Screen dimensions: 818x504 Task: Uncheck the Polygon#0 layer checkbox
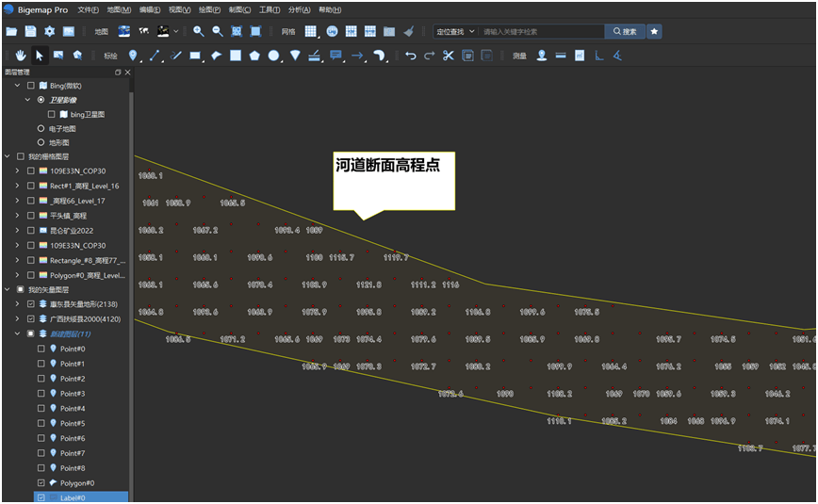pos(41,482)
